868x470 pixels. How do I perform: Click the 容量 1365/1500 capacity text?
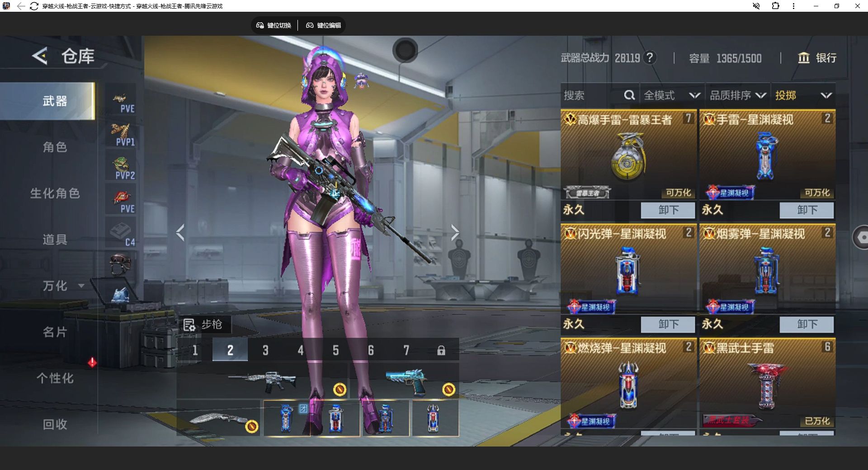point(725,58)
